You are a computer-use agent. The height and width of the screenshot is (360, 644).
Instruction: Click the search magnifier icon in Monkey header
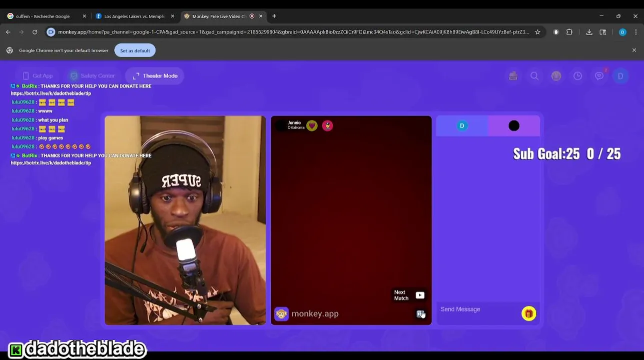point(534,76)
